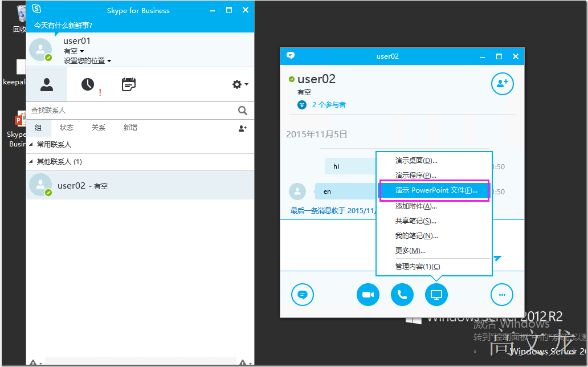
Task: Switch to the 组 tab
Action: [x=38, y=128]
